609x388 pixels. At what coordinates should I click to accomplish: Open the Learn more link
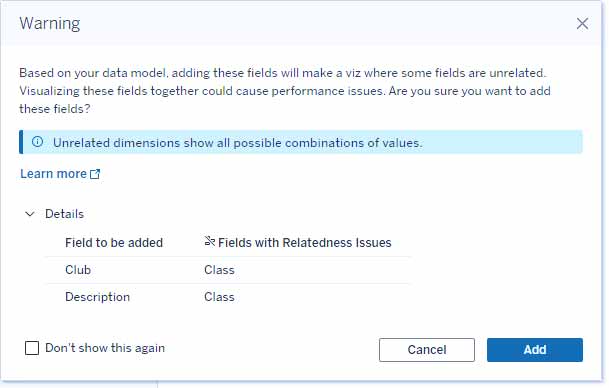click(x=53, y=174)
